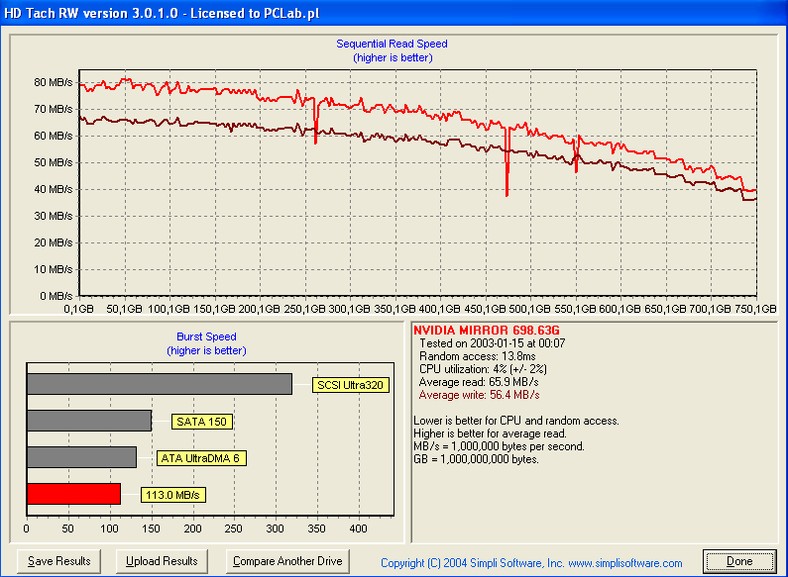788x577 pixels.
Task: Click the gray SCSI Ultra320 bar
Action: tap(159, 384)
